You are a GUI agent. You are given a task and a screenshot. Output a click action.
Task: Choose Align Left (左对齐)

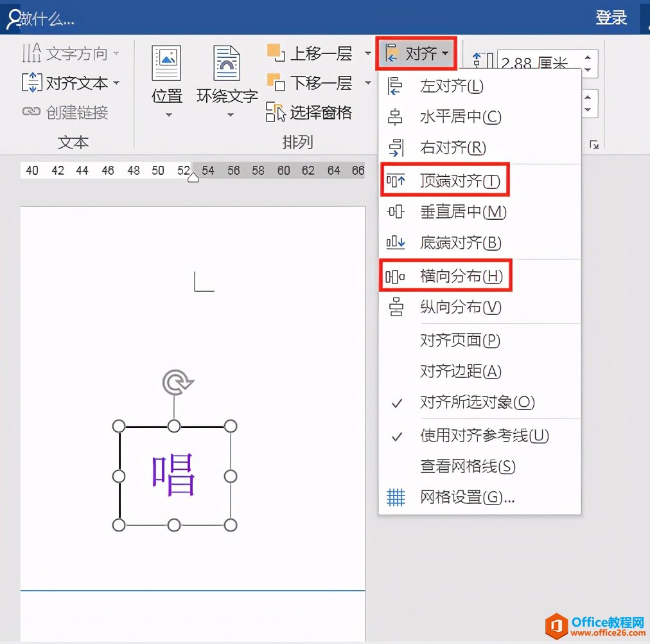480,86
